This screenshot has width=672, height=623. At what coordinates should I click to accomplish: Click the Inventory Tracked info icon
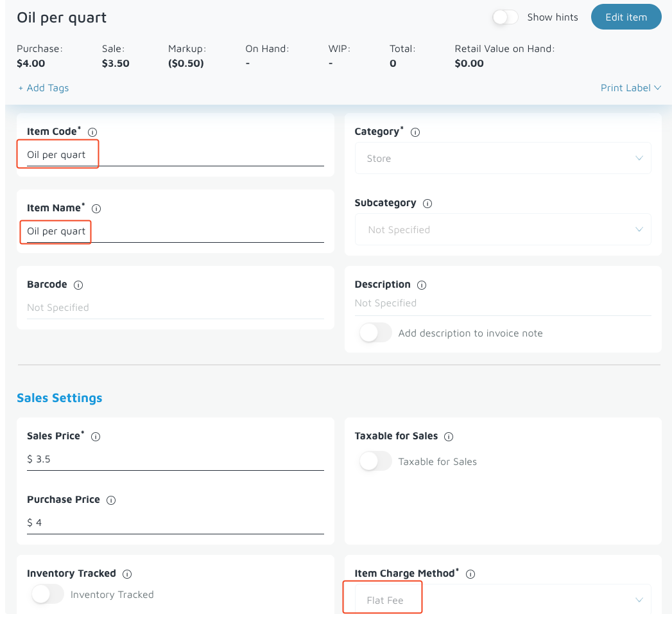coord(127,574)
